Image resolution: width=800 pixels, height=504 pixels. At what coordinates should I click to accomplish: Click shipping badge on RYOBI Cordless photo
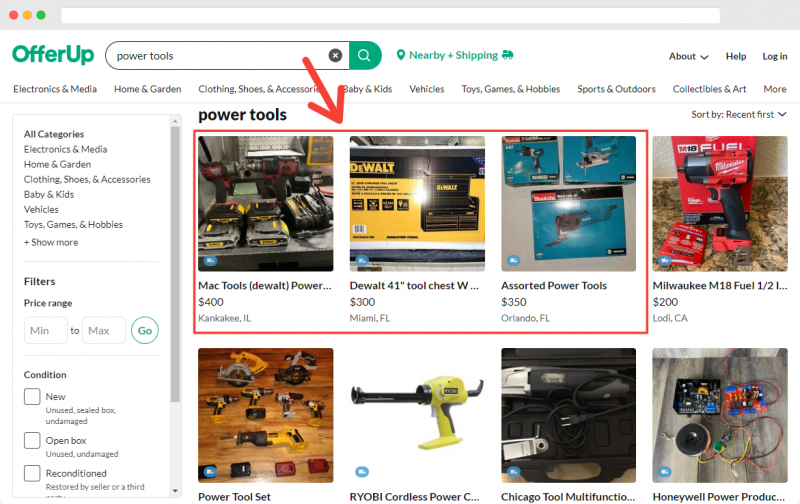coord(362,472)
